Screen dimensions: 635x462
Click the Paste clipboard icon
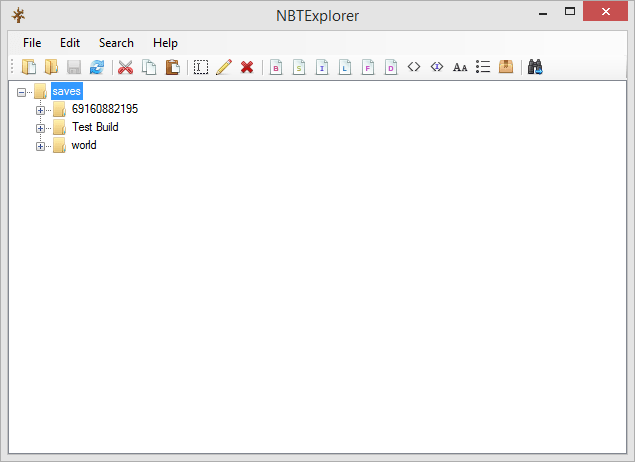172,67
